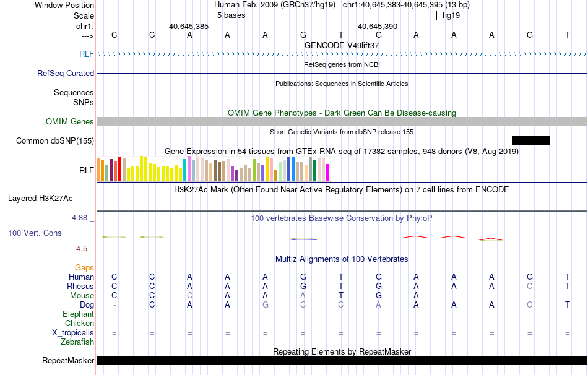Click the magenta bar ending the GTEx chart
The image size is (588, 375).
327,173
